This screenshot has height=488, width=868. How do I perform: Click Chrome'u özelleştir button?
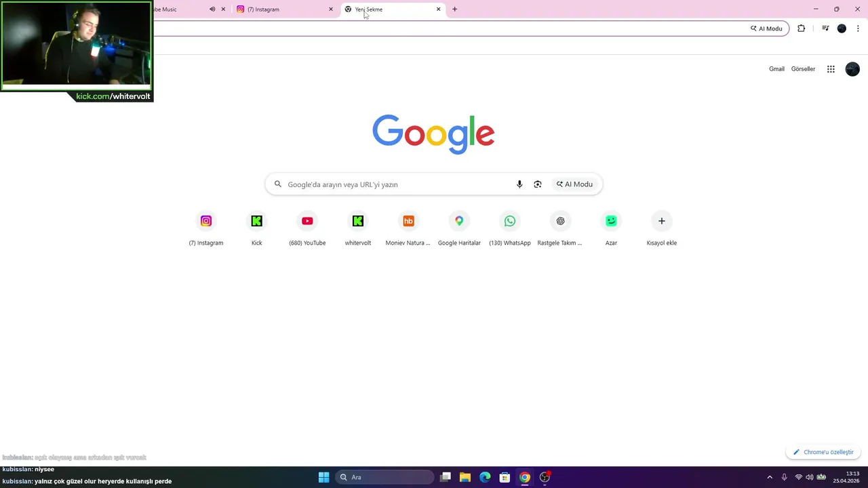coord(823,452)
